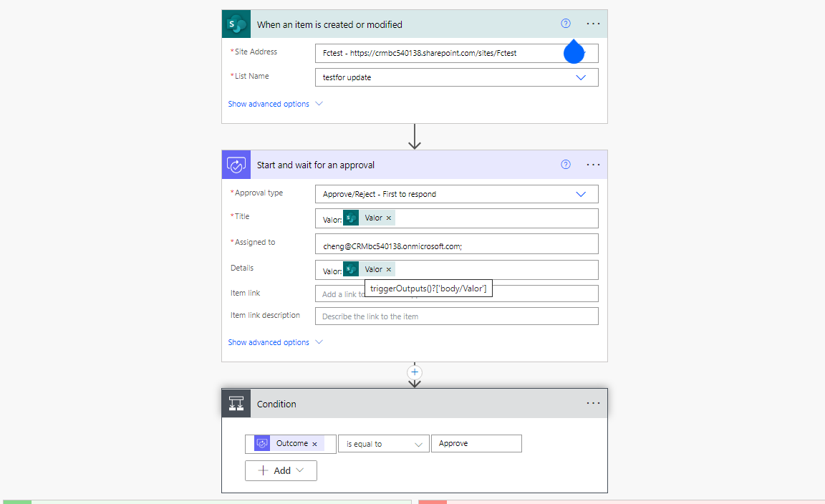Click the Details field of the approval
Viewport: 825px width, 504px height.
tap(457, 270)
